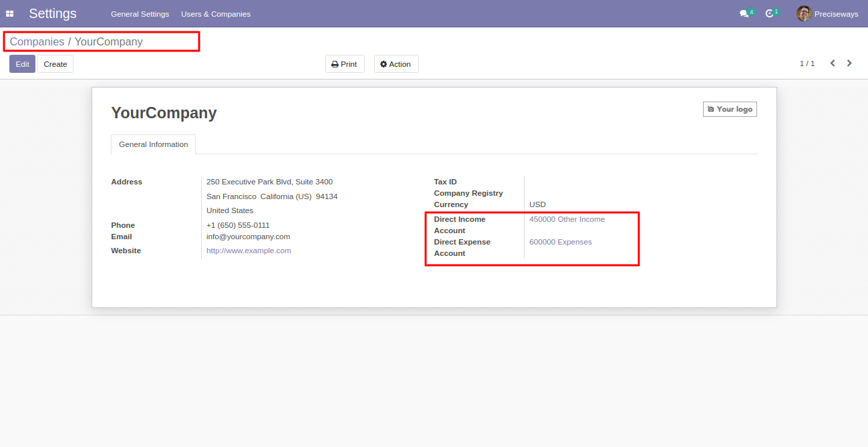
Task: Click the Edit button
Action: pyautogui.click(x=22, y=64)
